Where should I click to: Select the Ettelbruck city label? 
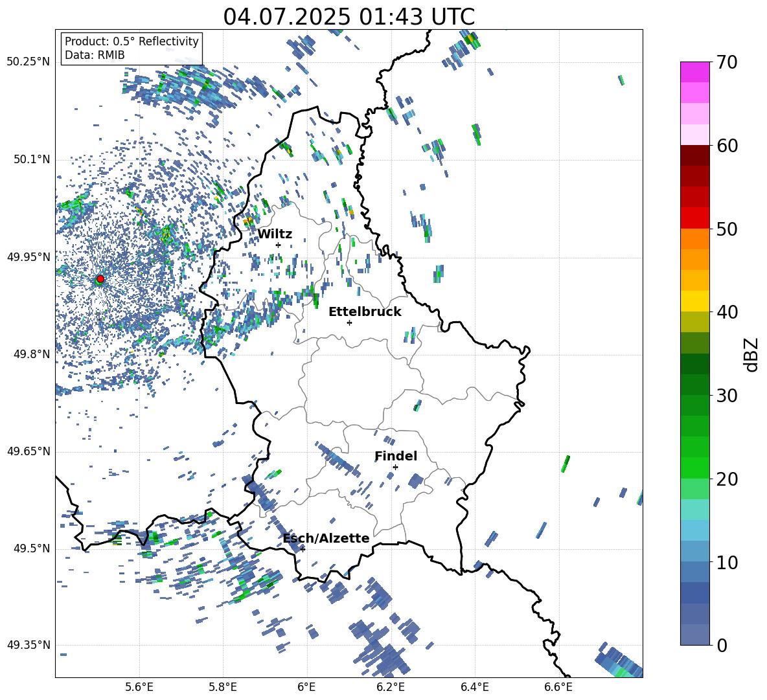point(365,312)
